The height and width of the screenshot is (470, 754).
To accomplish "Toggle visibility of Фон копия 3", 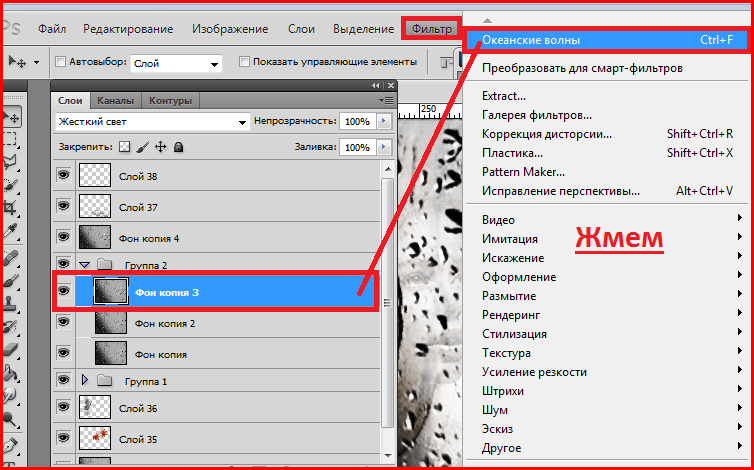I will coord(63,291).
